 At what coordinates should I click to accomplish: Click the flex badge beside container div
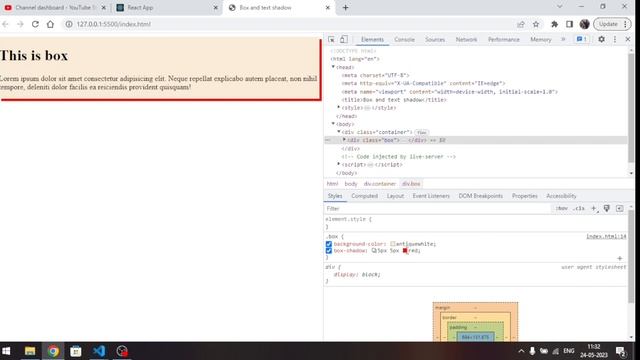(422, 132)
